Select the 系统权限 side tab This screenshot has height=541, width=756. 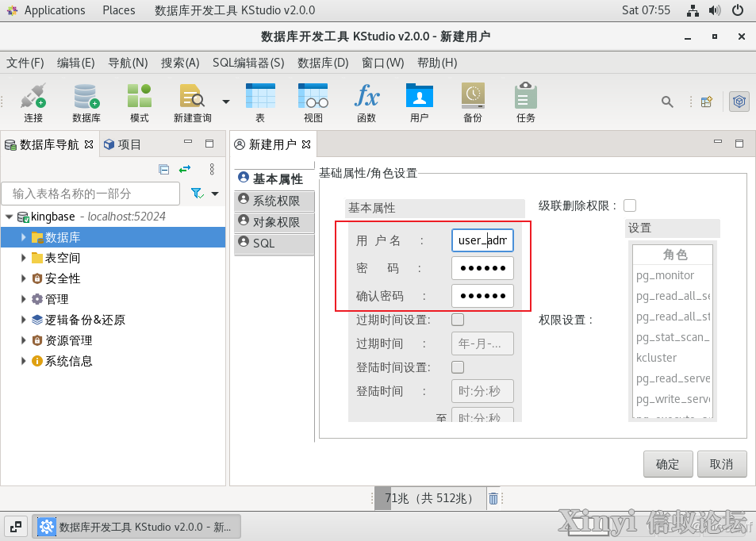[x=274, y=201]
